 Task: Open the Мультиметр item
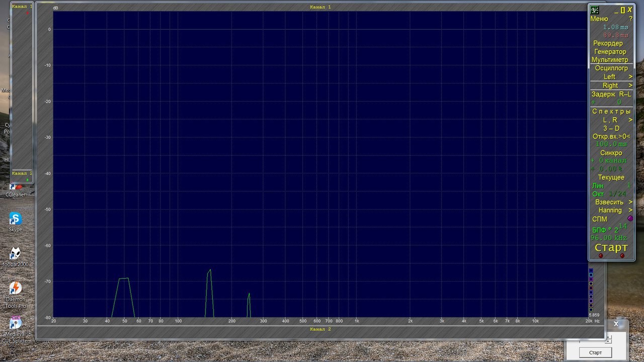610,59
